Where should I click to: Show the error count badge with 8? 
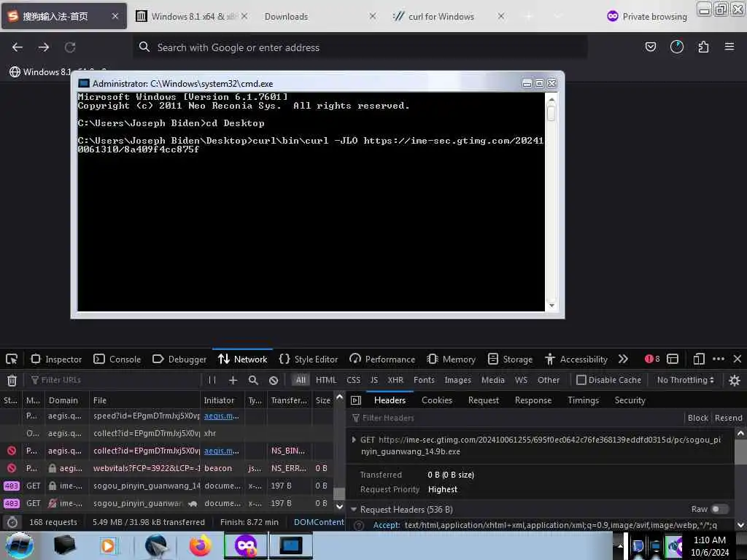tap(652, 359)
